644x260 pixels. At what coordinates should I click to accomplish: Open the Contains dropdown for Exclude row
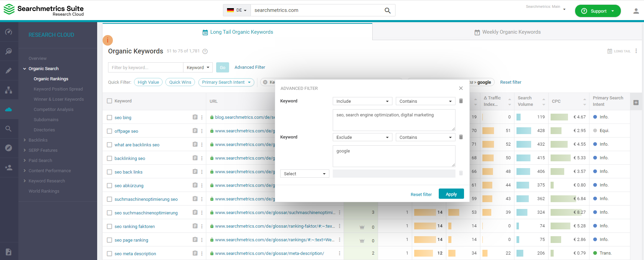tap(425, 137)
